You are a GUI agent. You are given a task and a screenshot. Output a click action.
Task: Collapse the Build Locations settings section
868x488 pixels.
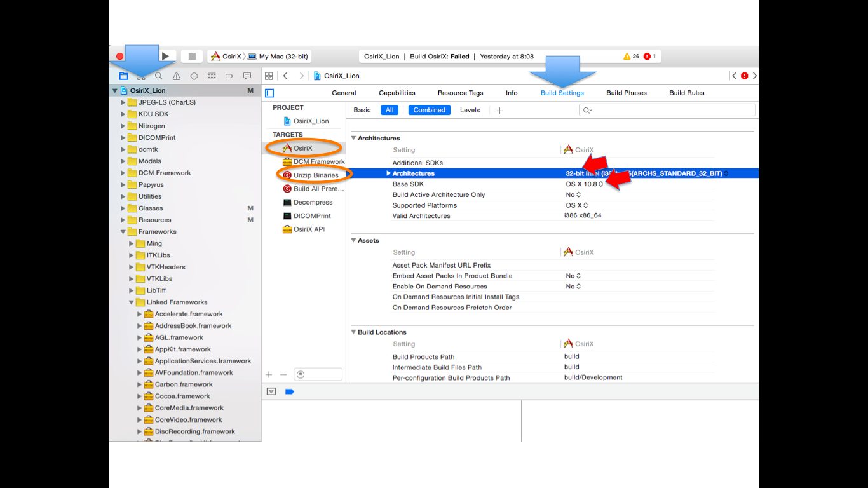coord(354,332)
